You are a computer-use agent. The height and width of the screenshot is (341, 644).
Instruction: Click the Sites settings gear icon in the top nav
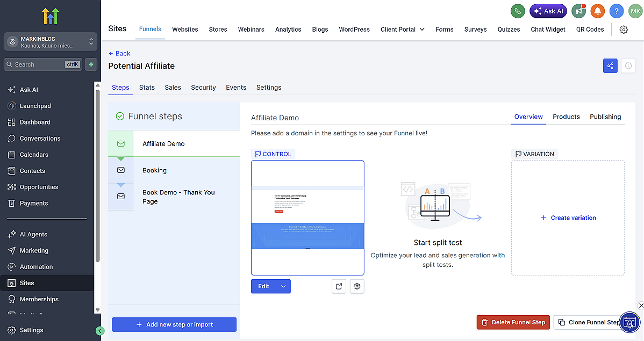(x=624, y=30)
